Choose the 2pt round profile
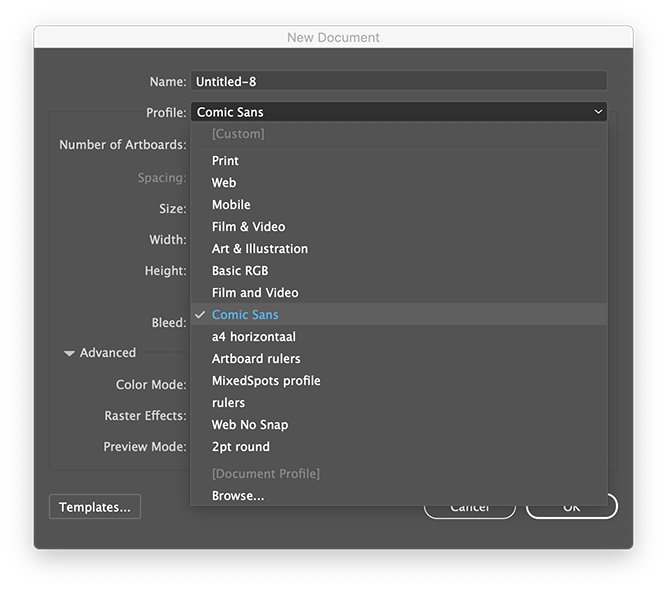 click(241, 447)
